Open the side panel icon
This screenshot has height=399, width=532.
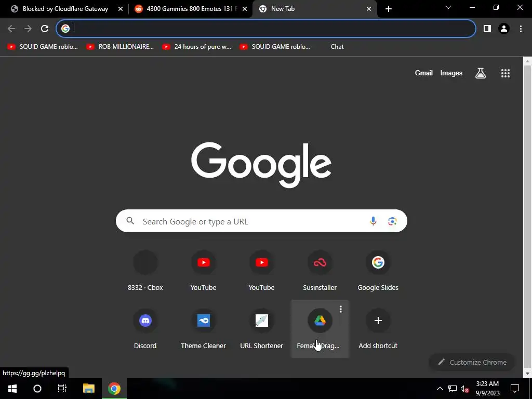tap(487, 29)
